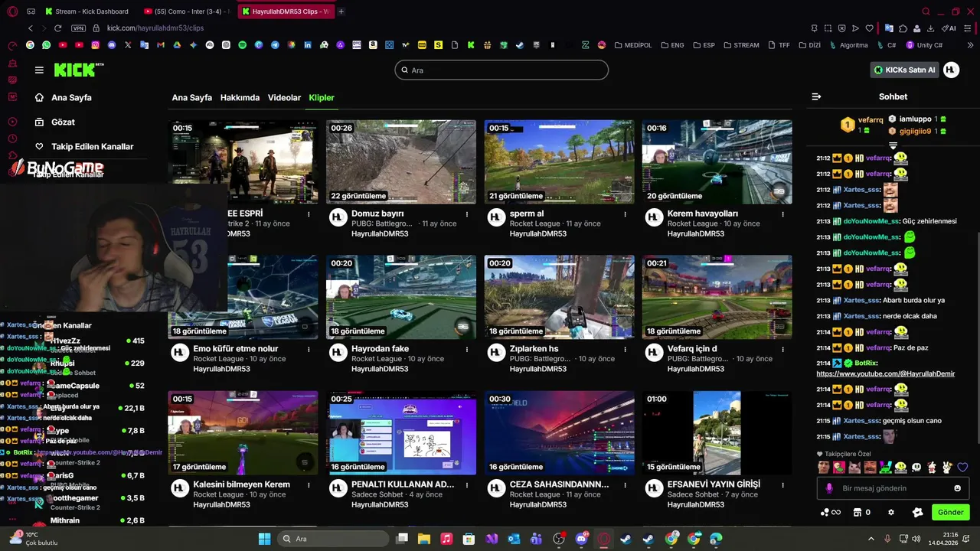
Task: Insert the heart outline emote
Action: pos(962,468)
